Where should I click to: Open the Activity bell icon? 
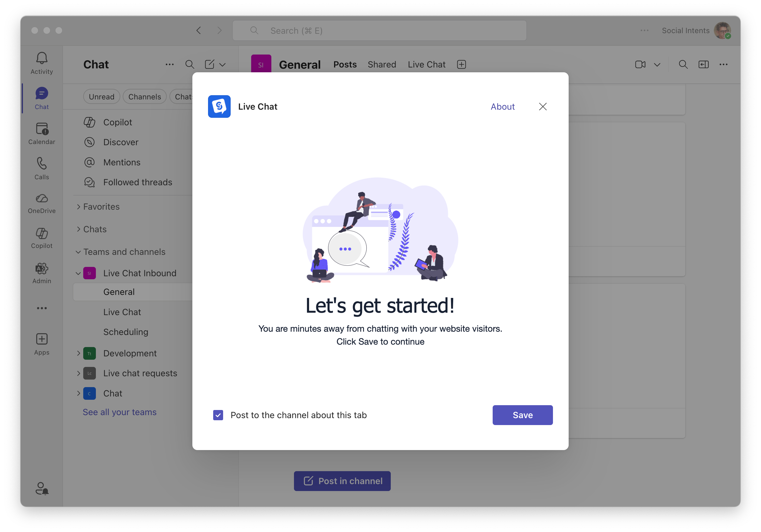(42, 59)
